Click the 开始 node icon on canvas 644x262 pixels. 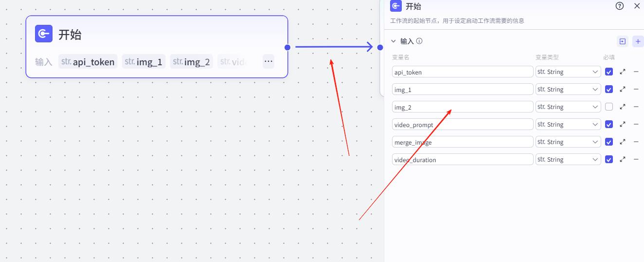coord(44,34)
